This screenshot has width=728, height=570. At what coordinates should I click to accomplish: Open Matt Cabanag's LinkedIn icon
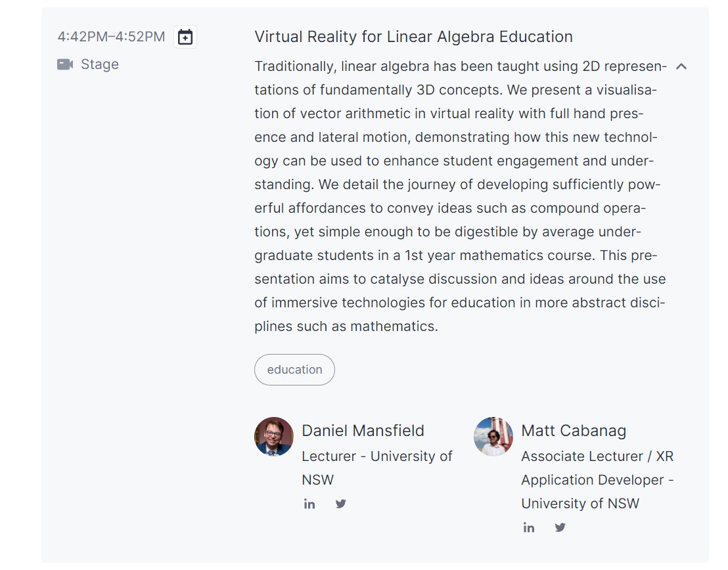click(529, 527)
